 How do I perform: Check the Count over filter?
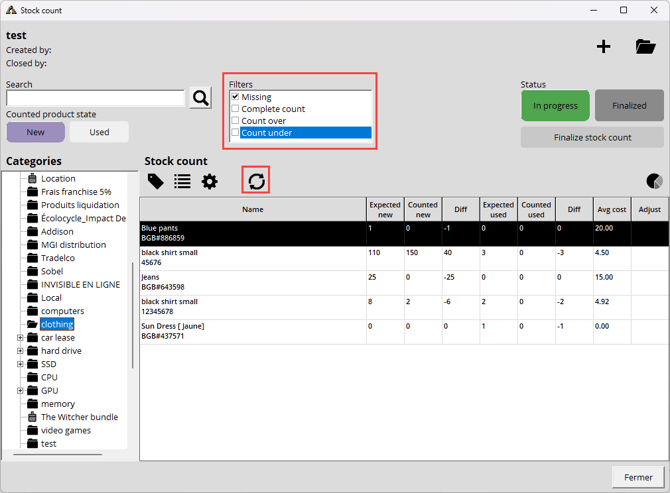tap(236, 121)
